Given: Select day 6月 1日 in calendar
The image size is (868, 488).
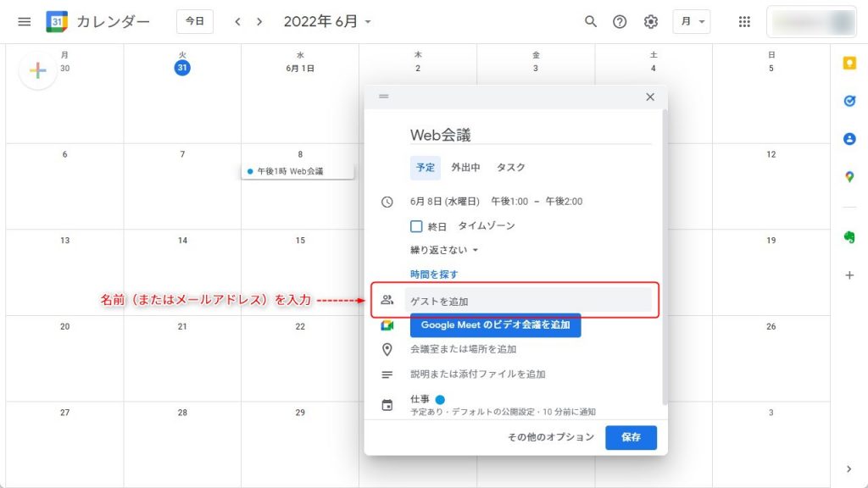Looking at the screenshot, I should 300,68.
